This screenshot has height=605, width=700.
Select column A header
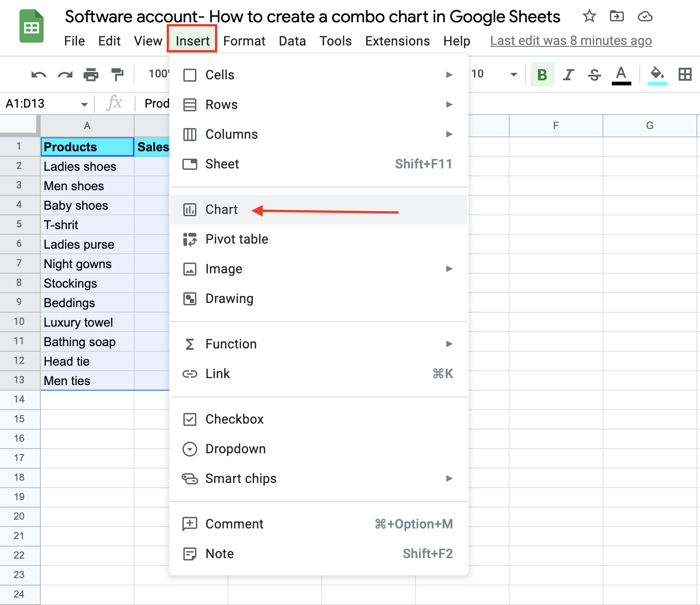point(87,125)
